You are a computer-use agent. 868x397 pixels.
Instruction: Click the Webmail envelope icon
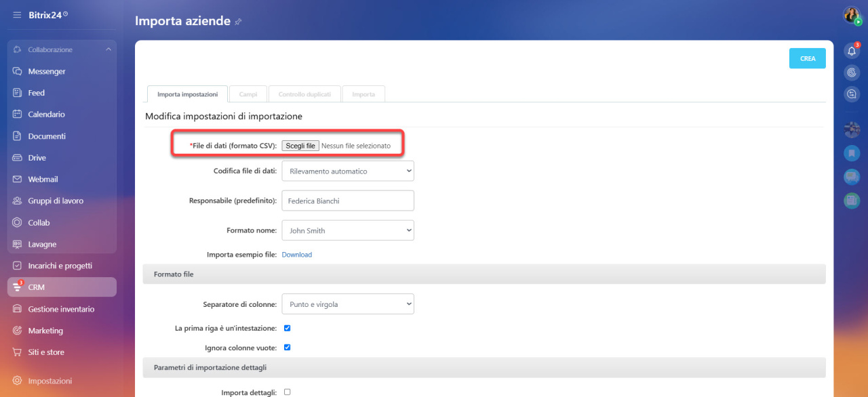pyautogui.click(x=18, y=180)
